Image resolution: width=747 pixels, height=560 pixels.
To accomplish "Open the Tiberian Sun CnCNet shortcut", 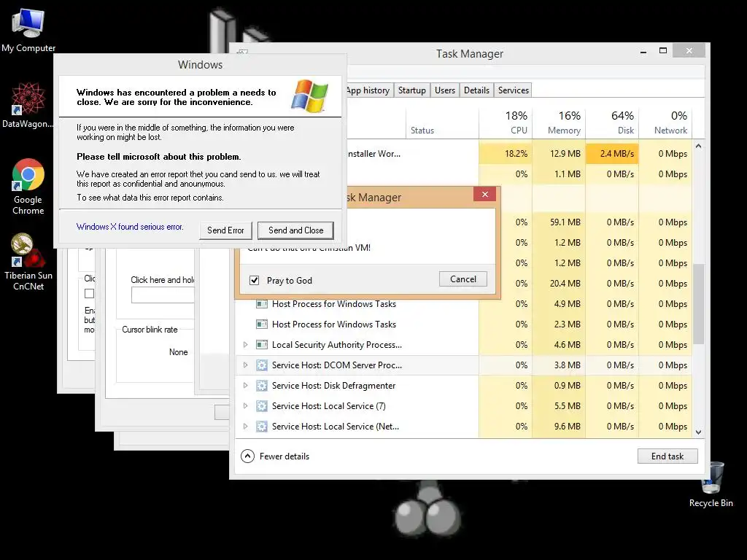I will coord(28,262).
